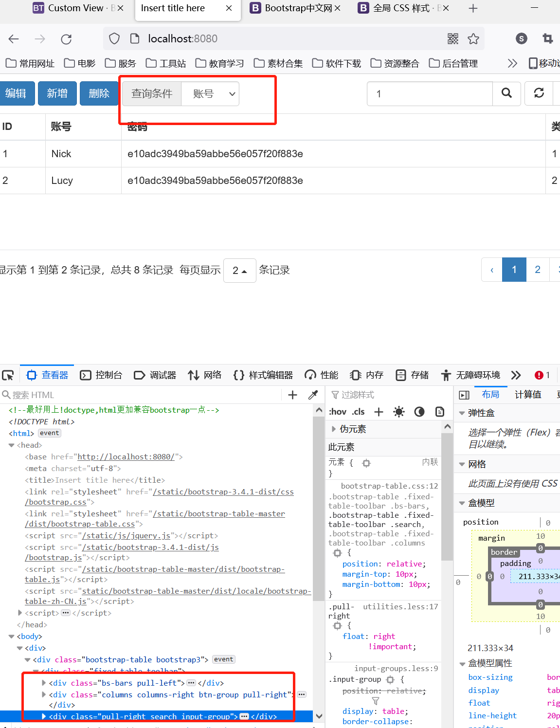The image size is (560, 728).
Task: Open the 内存 memory panel
Action: tap(367, 375)
